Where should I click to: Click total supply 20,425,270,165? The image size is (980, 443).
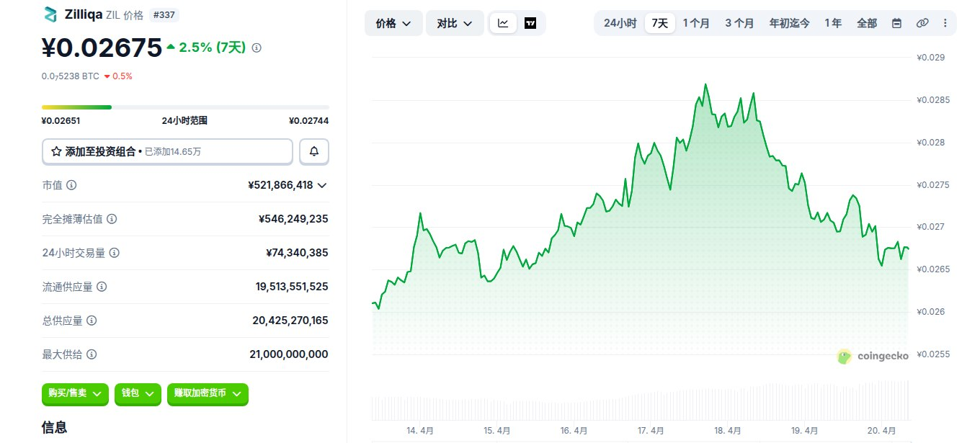[x=290, y=321]
